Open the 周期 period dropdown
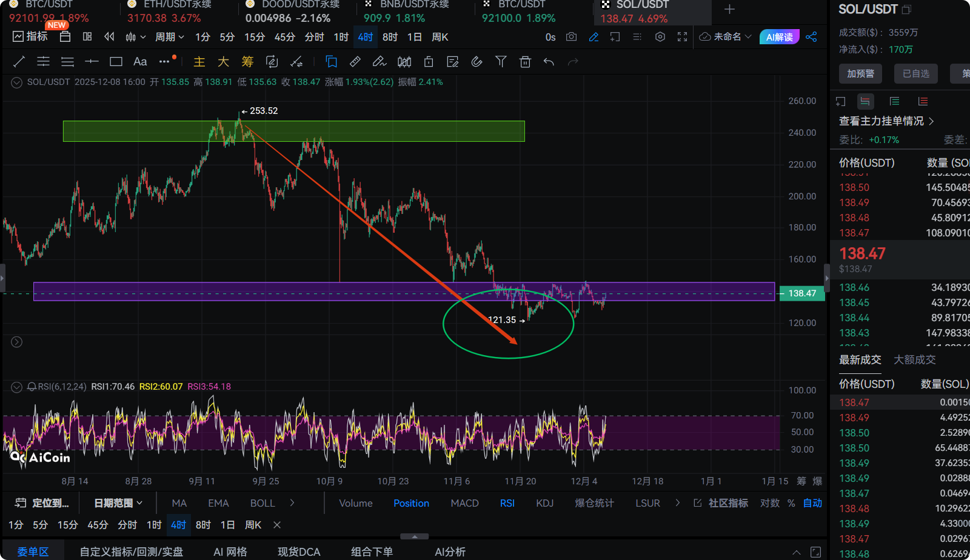The width and height of the screenshot is (970, 560). click(169, 37)
